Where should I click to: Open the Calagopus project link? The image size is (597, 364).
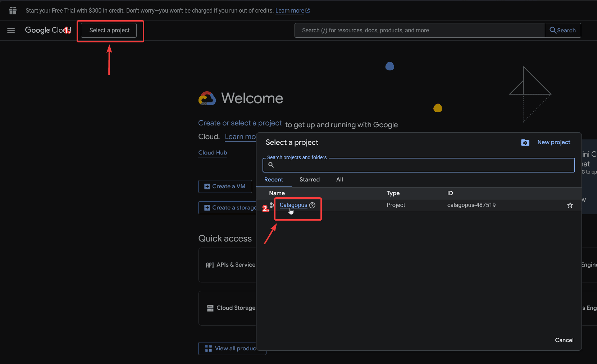point(293,205)
